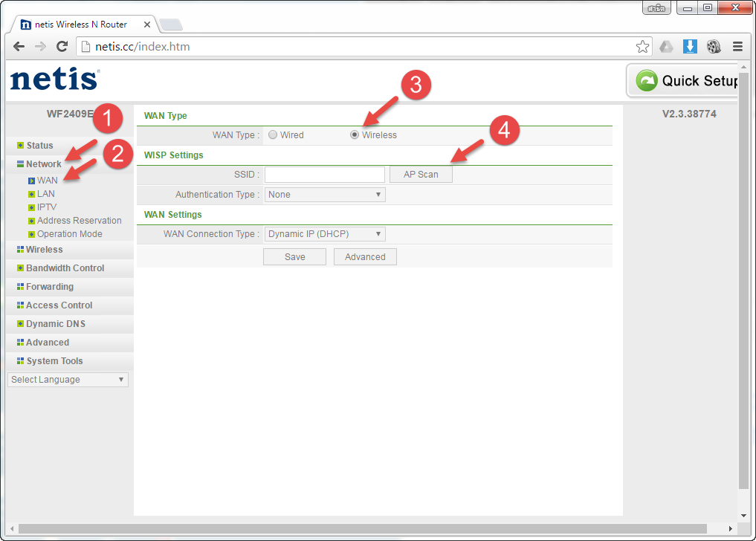Open Bandwidth Control settings
The width and height of the screenshot is (756, 541).
[65, 268]
